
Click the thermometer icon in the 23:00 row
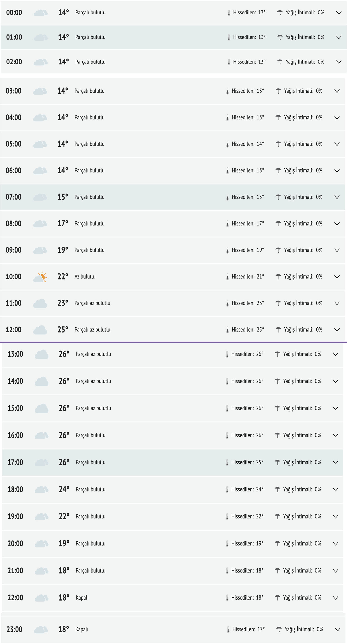tap(228, 630)
